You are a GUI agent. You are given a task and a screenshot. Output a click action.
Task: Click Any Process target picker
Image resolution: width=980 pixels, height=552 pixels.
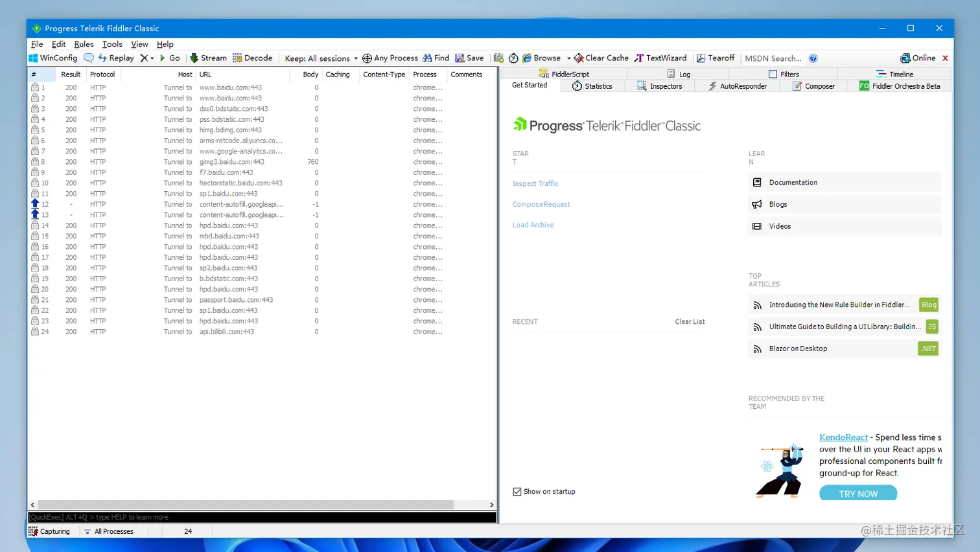[390, 58]
